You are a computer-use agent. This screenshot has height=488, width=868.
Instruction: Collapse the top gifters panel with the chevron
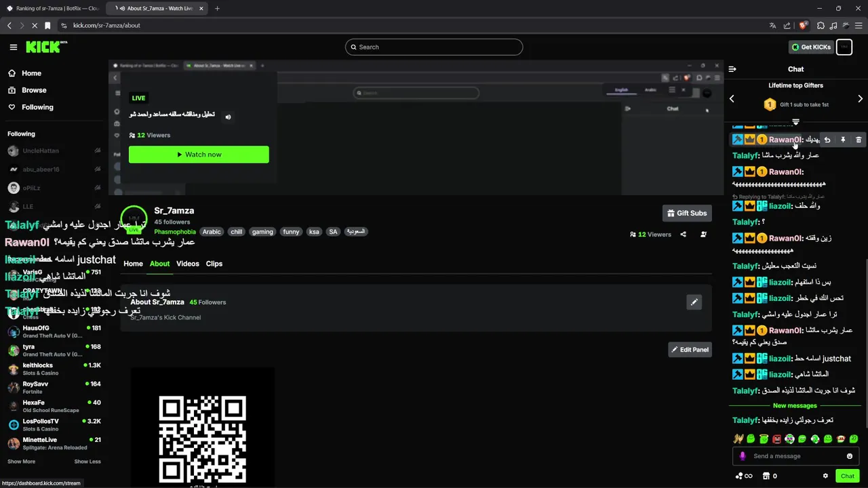(x=795, y=122)
